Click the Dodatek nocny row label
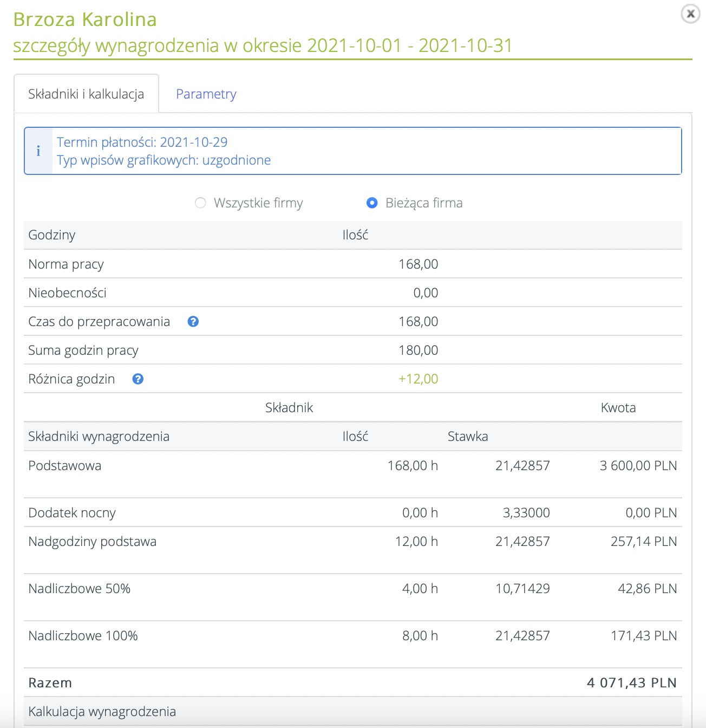This screenshot has width=706, height=728. coord(72,513)
